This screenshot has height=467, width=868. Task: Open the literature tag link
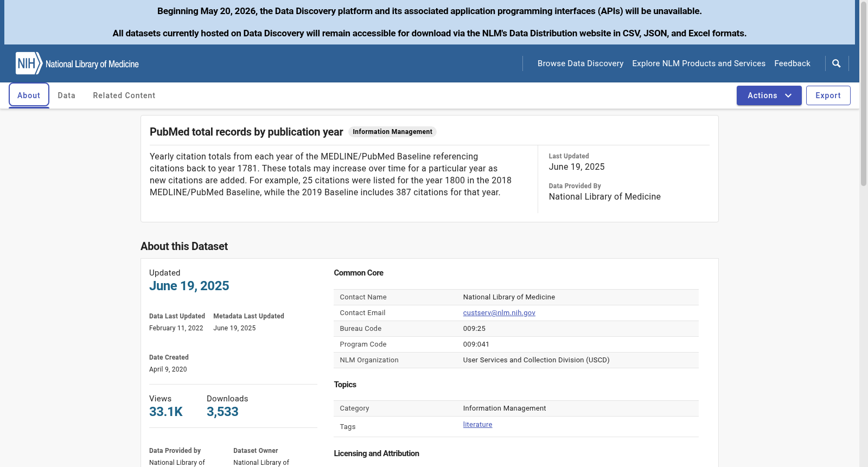(477, 425)
